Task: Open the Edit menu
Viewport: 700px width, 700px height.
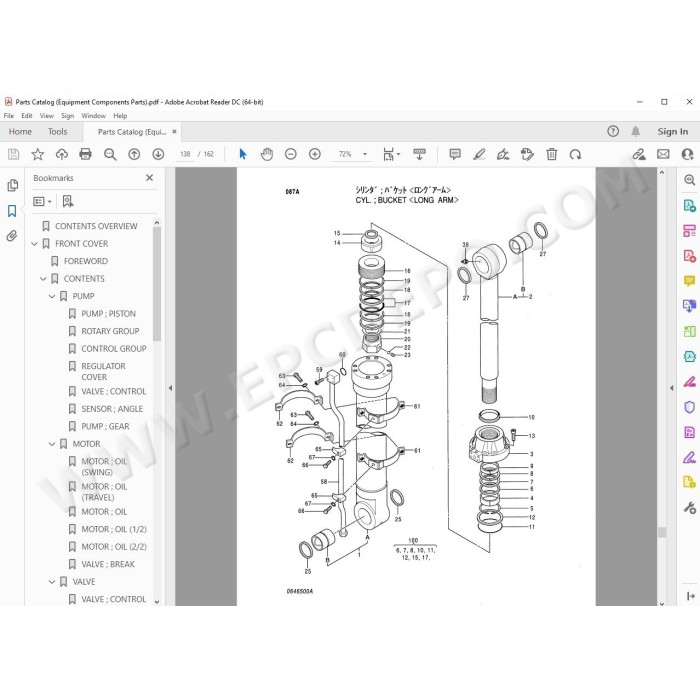Action: coord(27,116)
